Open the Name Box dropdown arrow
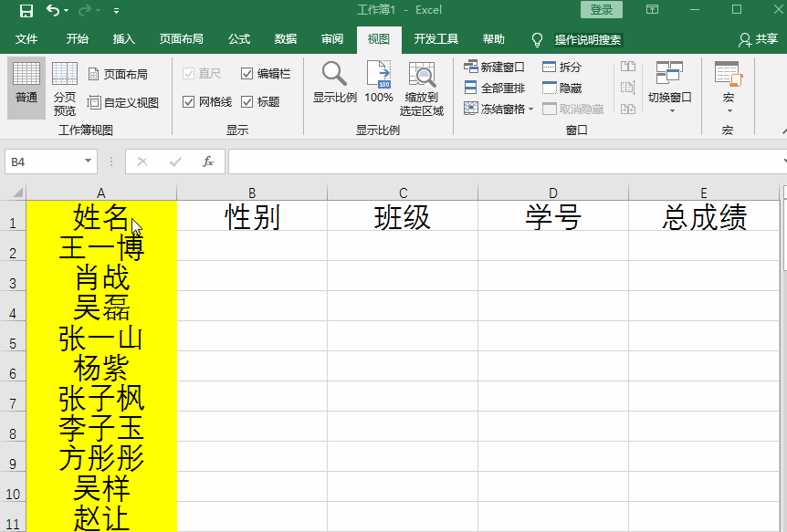 click(x=89, y=162)
